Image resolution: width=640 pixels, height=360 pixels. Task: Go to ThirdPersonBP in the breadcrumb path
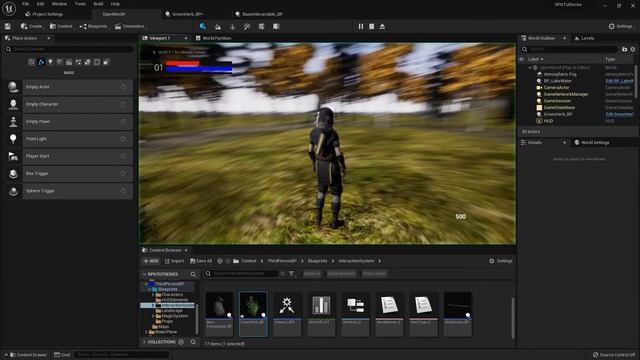[282, 261]
